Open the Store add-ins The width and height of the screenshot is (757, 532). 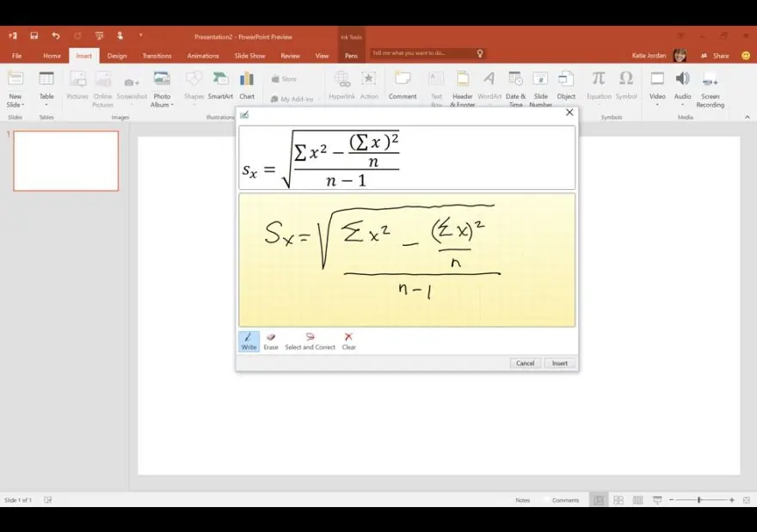(284, 79)
